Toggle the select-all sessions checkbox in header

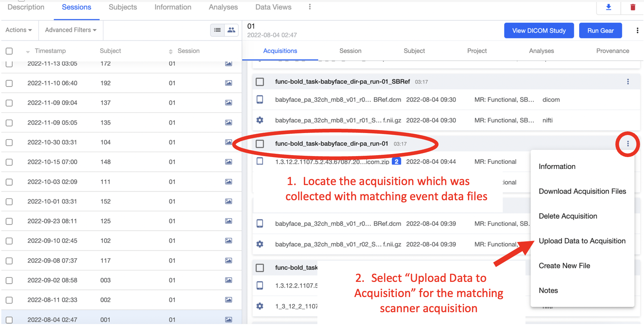coord(9,51)
